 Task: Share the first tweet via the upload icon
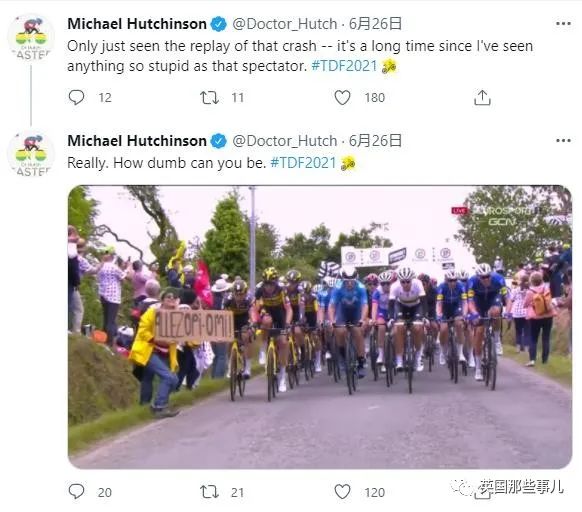482,98
